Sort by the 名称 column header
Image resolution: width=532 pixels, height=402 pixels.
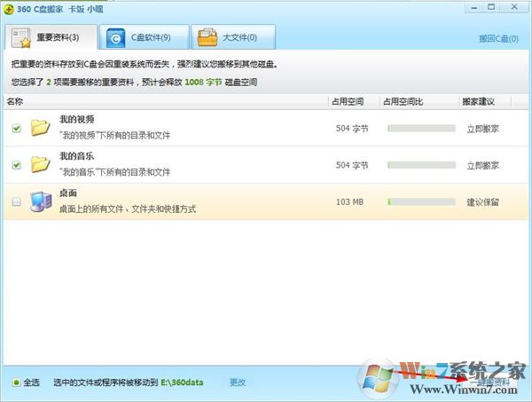tap(16, 102)
